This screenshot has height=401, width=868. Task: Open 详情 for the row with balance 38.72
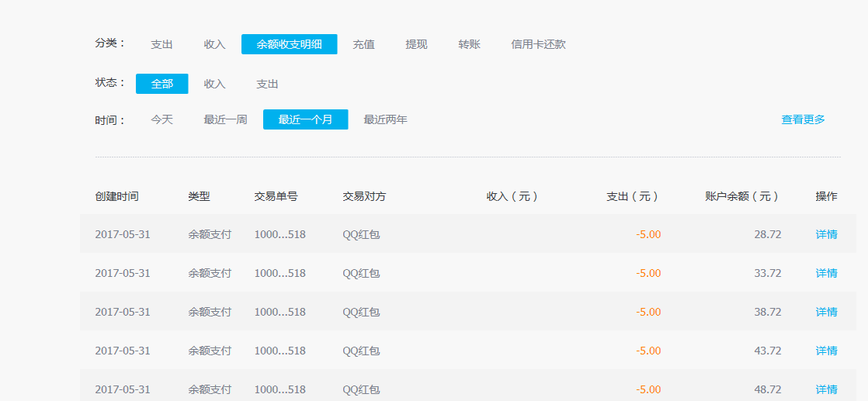[827, 312]
